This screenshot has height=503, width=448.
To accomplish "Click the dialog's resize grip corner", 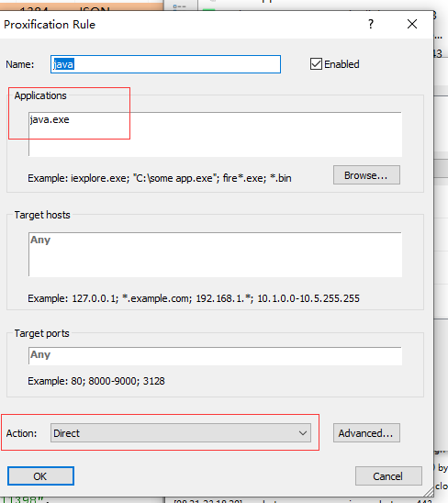I will pos(429,492).
